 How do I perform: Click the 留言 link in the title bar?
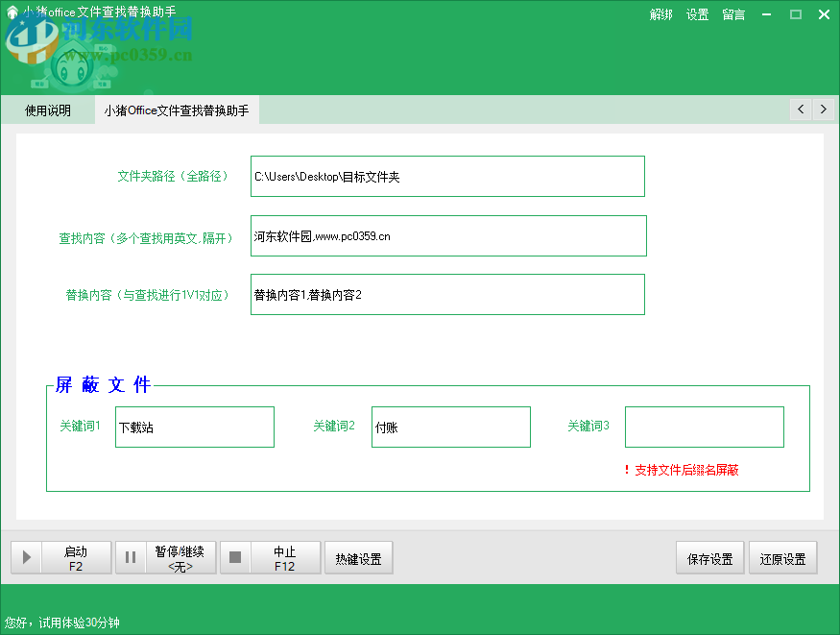[732, 14]
